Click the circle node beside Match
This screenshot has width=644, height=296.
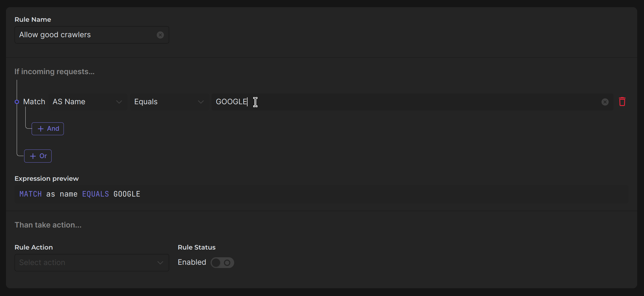click(17, 102)
